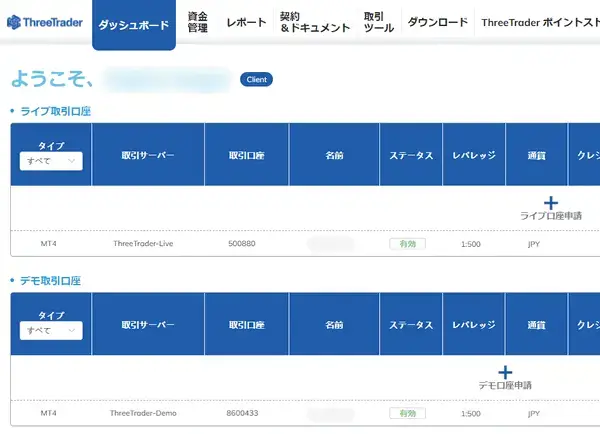Click 名前 header in live table
Viewport: 600px width, 434px height.
[334, 155]
